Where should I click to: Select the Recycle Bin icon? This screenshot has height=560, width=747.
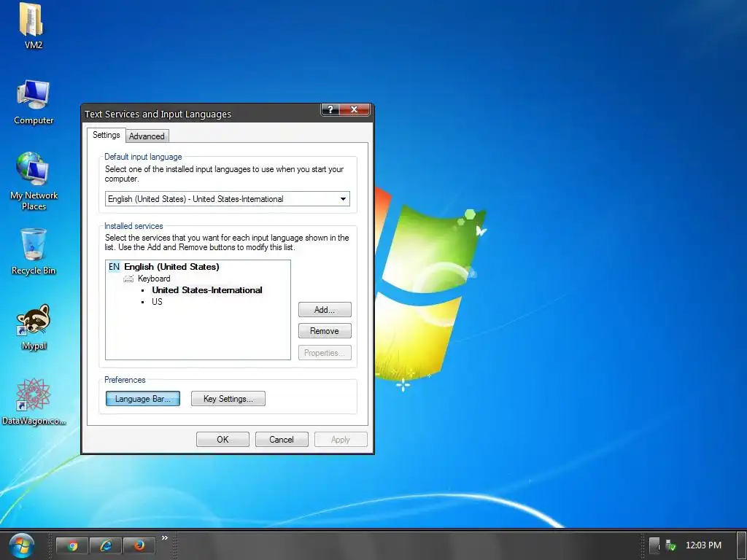(34, 244)
